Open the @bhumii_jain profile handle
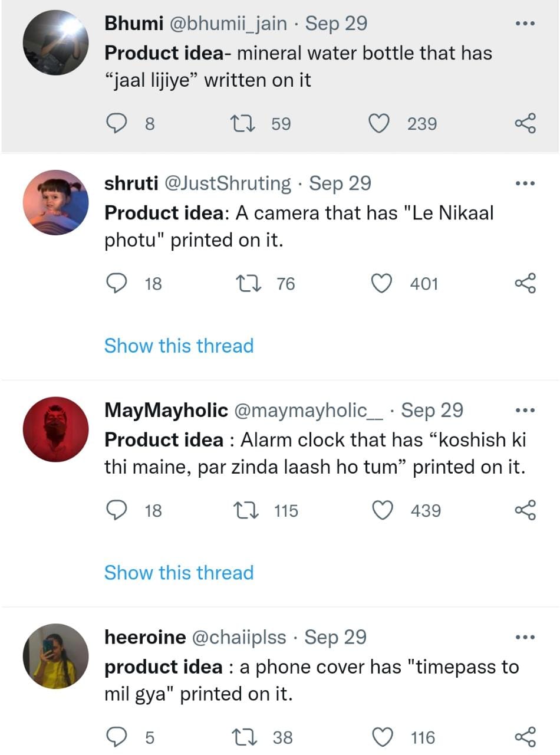560x755 pixels. (x=229, y=24)
